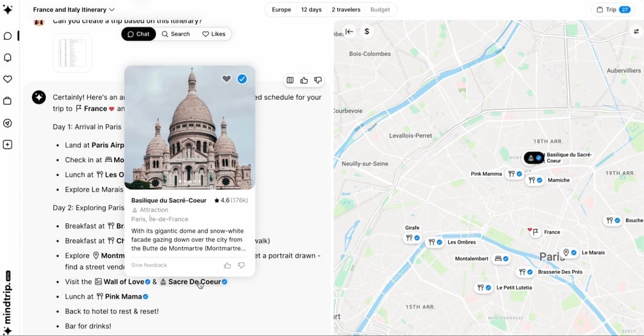Click the compass explore icon in sidebar
The image size is (644, 336).
coord(8,123)
